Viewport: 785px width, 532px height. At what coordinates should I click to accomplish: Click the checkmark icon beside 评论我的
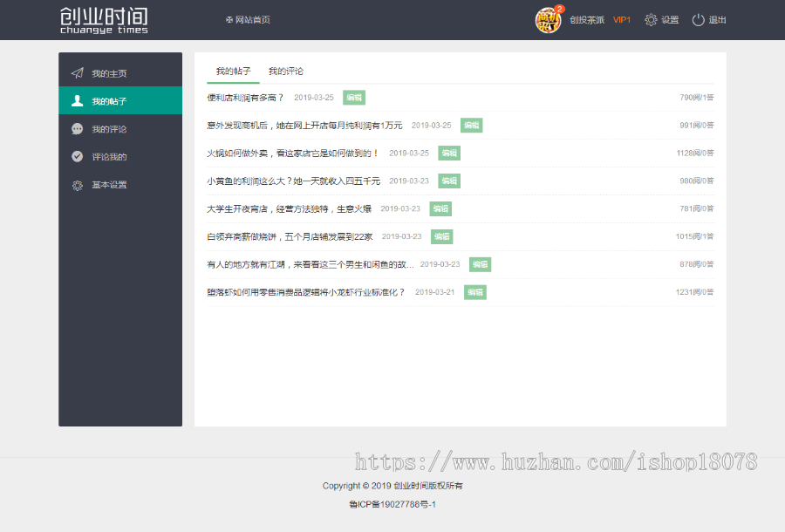pyautogui.click(x=78, y=157)
